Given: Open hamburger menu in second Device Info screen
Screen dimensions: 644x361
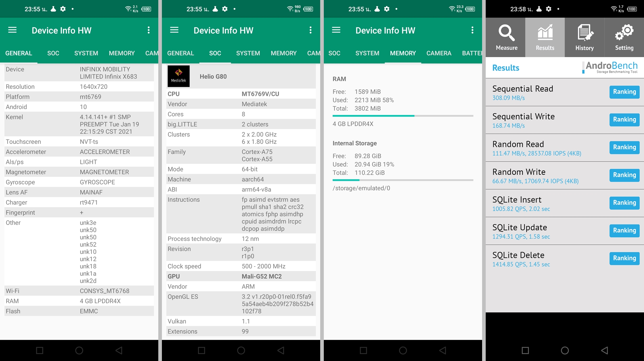Looking at the screenshot, I should [174, 30].
